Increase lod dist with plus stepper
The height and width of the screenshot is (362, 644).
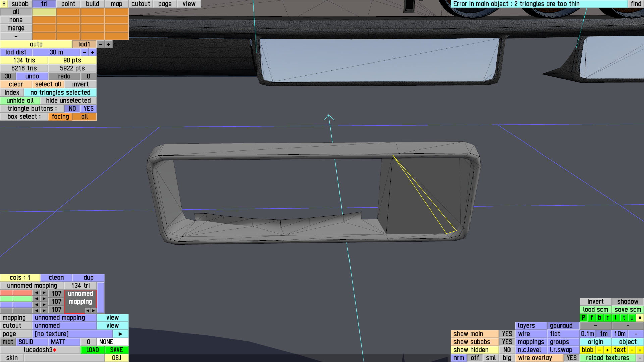[93, 52]
